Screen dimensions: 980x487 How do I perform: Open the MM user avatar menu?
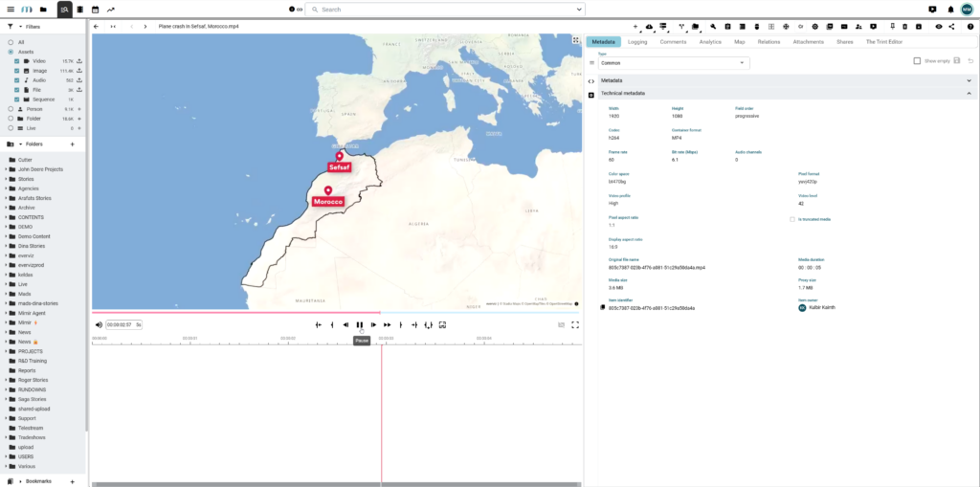[967, 10]
